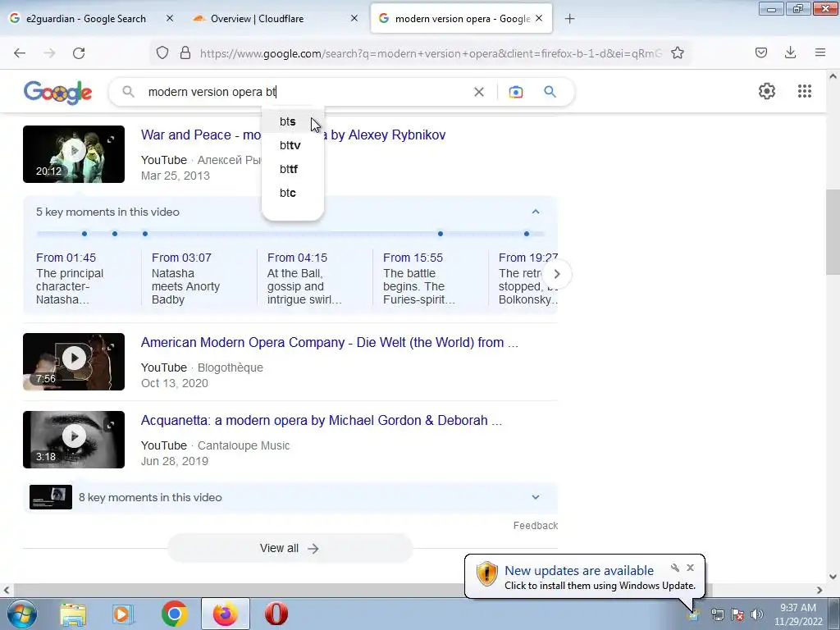
Task: Click the vertical scrollbar up arrow
Action: (833, 76)
